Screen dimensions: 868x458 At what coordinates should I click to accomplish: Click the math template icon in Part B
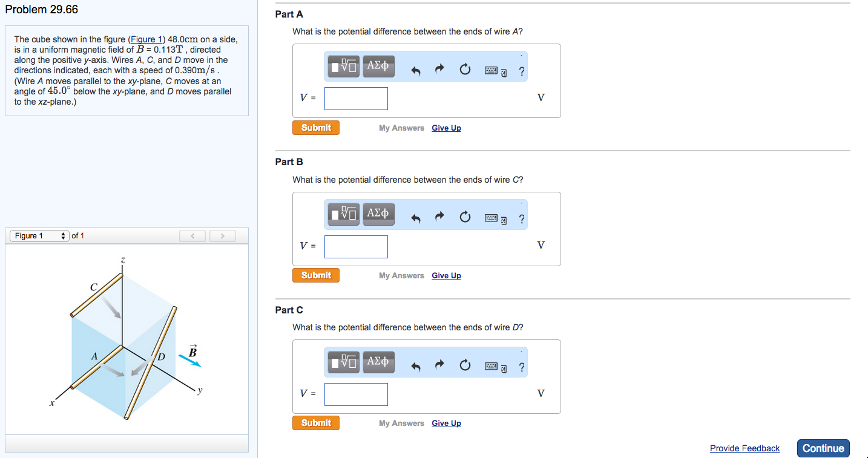[x=344, y=214]
